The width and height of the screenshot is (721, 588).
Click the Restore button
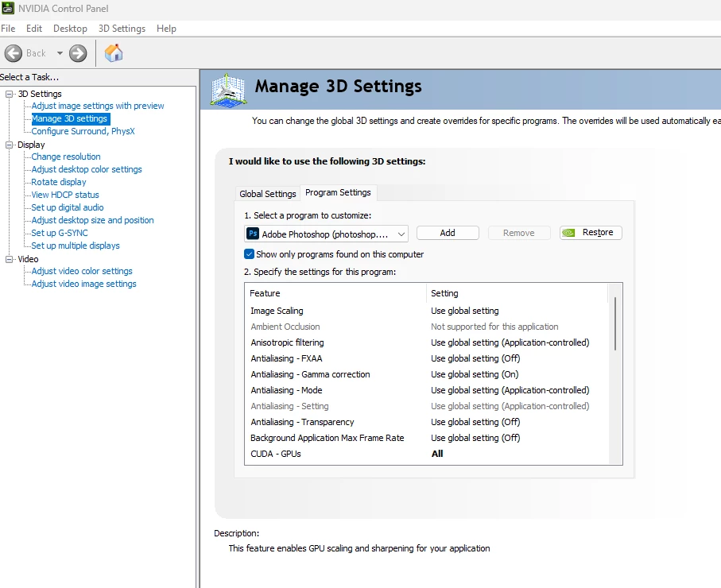pos(591,233)
